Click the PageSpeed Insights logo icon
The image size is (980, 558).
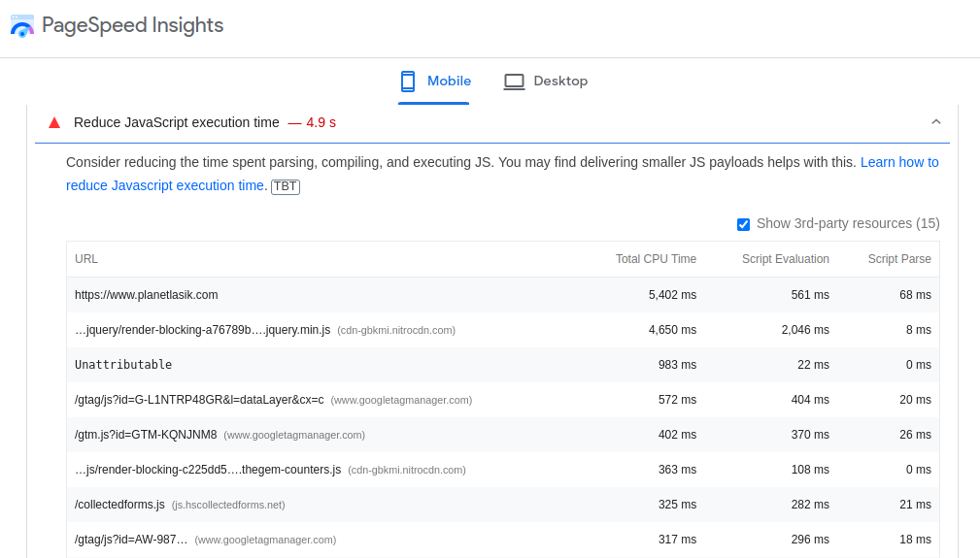point(22,26)
